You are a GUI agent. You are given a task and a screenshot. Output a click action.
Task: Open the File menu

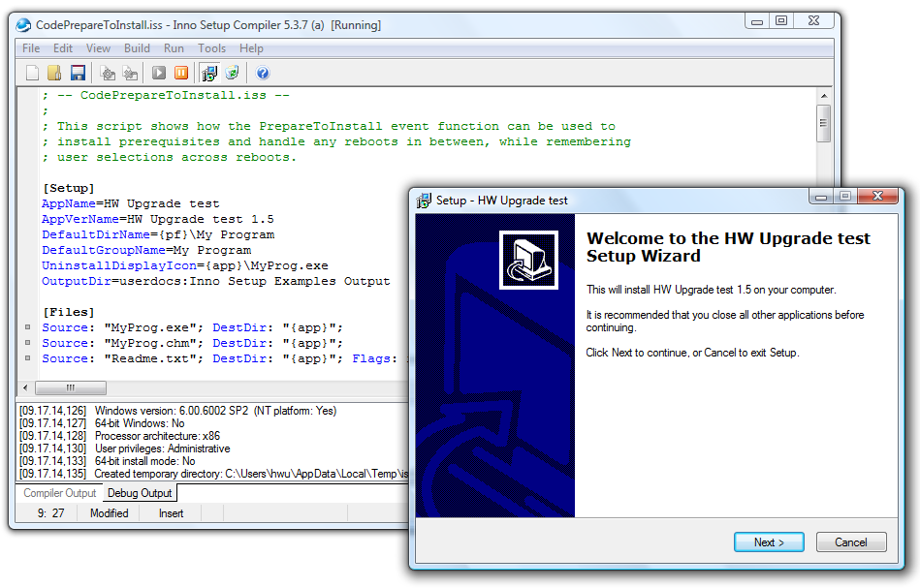(31, 48)
